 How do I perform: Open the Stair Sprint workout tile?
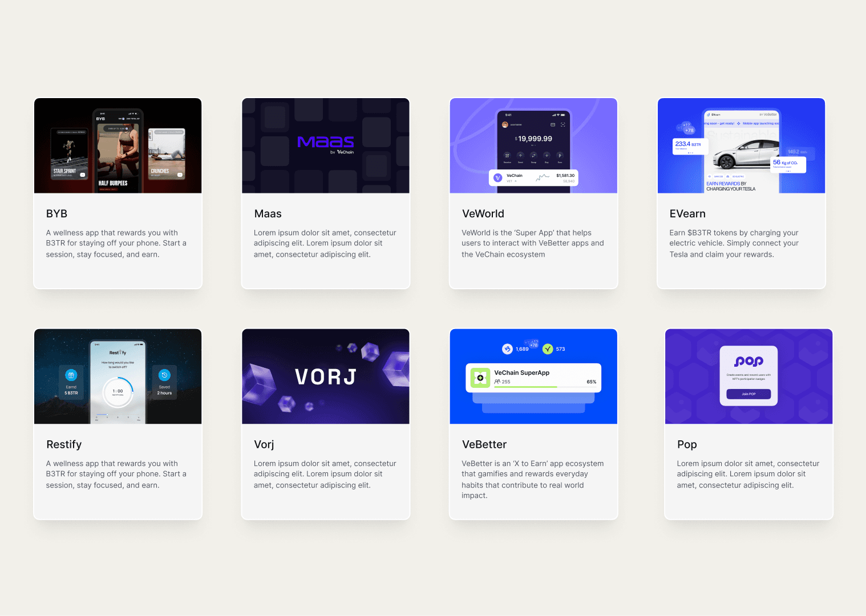coord(69,155)
